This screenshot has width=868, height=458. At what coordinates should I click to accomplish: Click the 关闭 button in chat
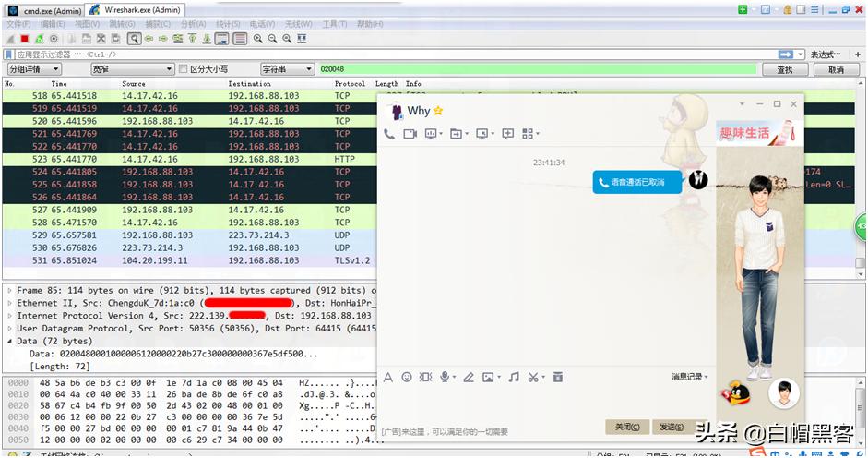pyautogui.click(x=627, y=427)
